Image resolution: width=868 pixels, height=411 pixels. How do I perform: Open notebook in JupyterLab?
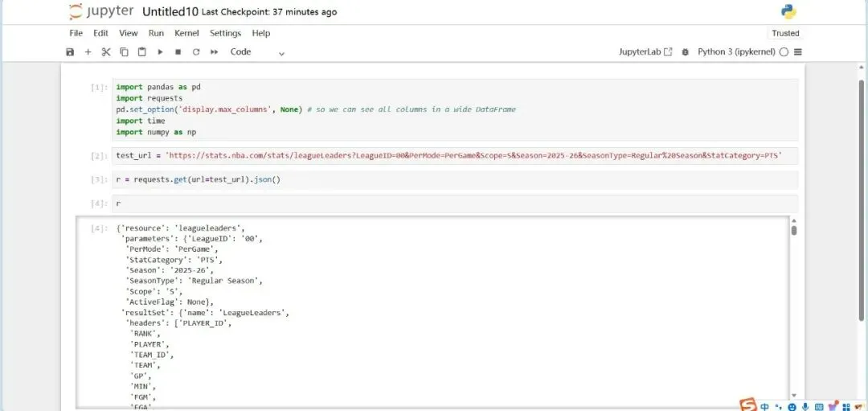(645, 52)
